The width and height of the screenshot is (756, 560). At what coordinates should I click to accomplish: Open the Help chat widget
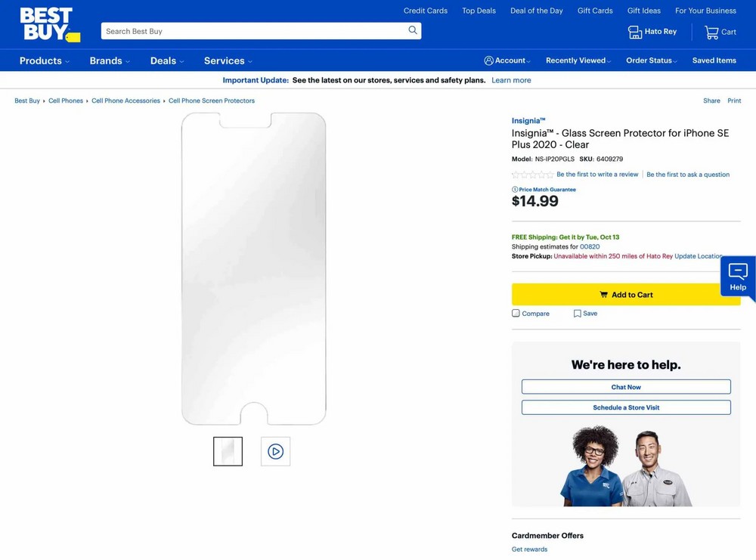click(x=737, y=277)
